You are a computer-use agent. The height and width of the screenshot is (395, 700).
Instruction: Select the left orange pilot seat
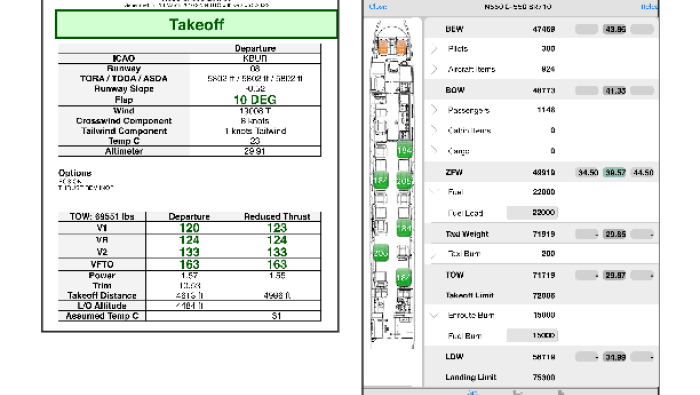pyautogui.click(x=383, y=46)
